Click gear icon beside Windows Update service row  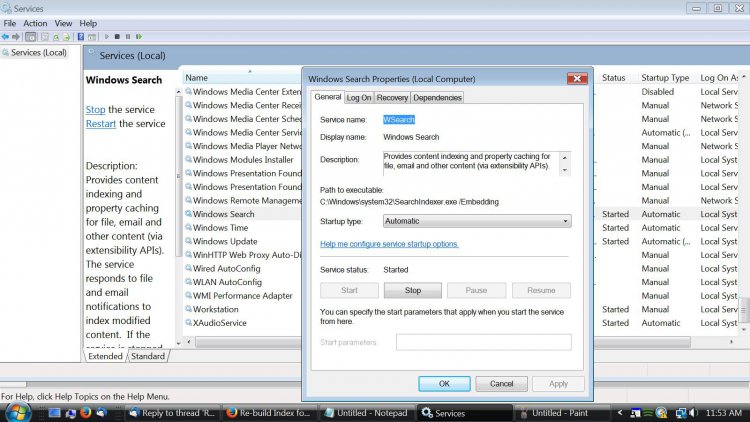188,241
